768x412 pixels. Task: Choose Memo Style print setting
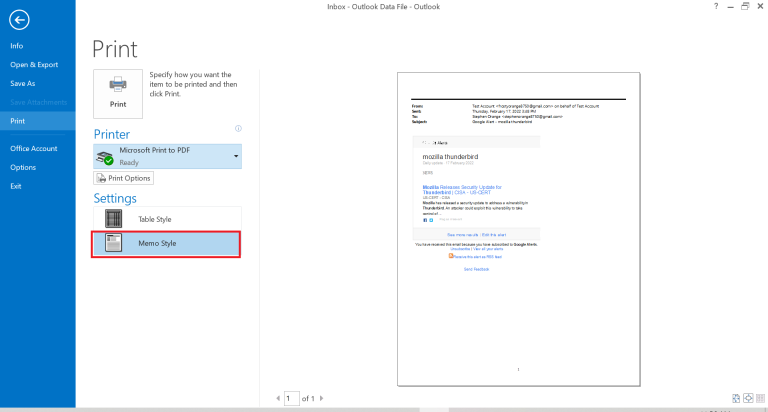click(x=167, y=243)
